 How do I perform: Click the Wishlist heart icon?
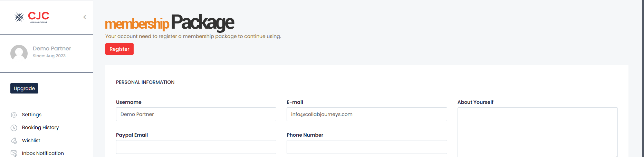(14, 141)
